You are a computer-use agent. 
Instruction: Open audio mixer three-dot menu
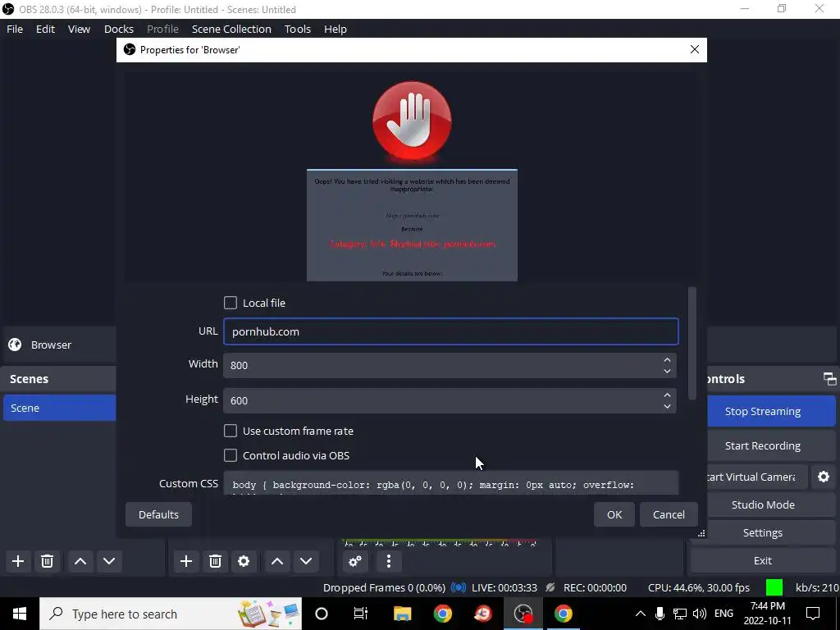pos(389,561)
